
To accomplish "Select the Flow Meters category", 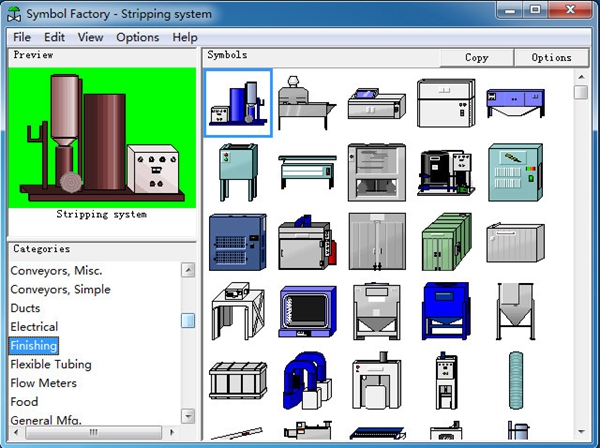I will click(x=44, y=383).
